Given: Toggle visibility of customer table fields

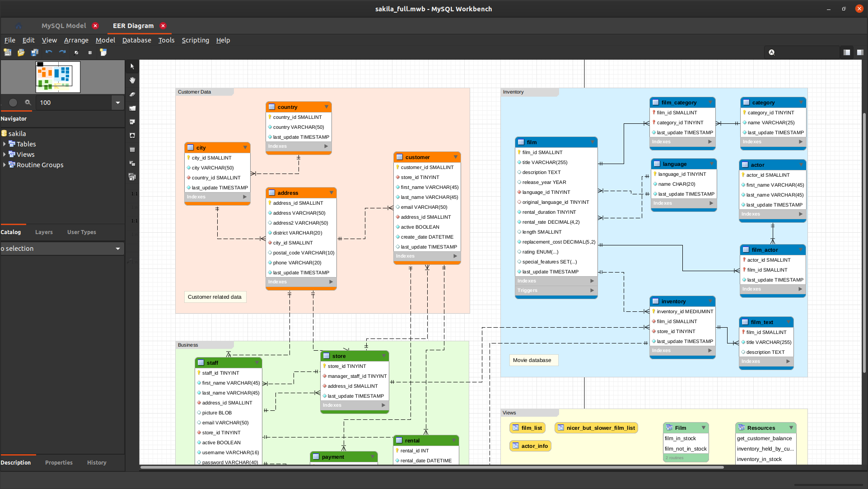Looking at the screenshot, I should pos(456,157).
